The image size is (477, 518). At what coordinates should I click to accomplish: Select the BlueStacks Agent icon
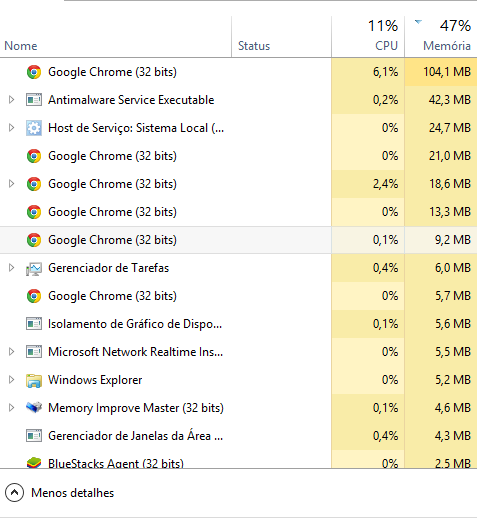tap(34, 463)
